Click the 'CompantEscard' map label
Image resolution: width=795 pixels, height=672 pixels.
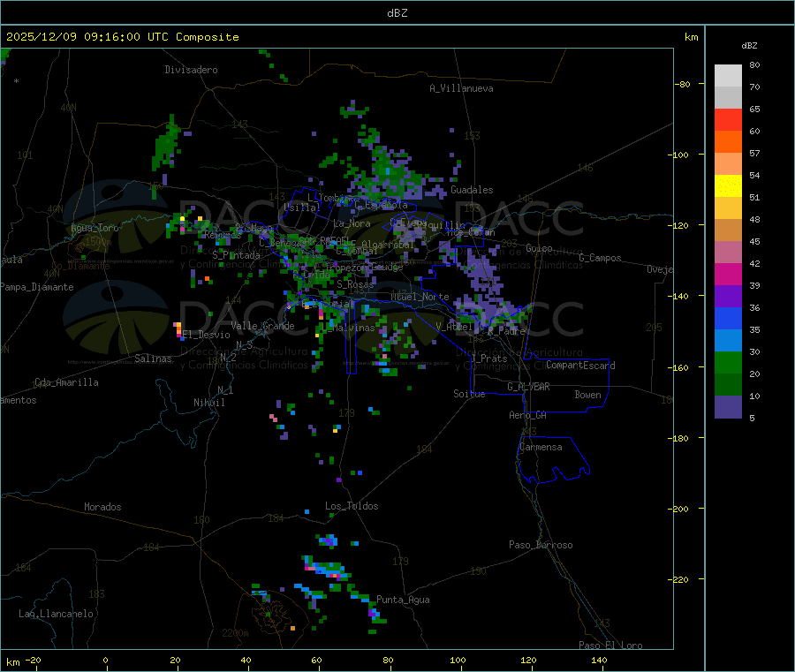coord(580,365)
